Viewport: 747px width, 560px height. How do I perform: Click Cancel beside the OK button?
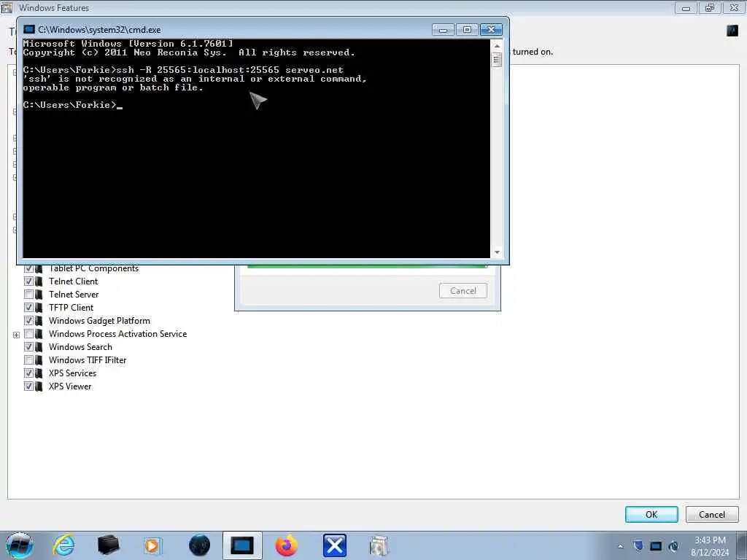[x=712, y=514]
